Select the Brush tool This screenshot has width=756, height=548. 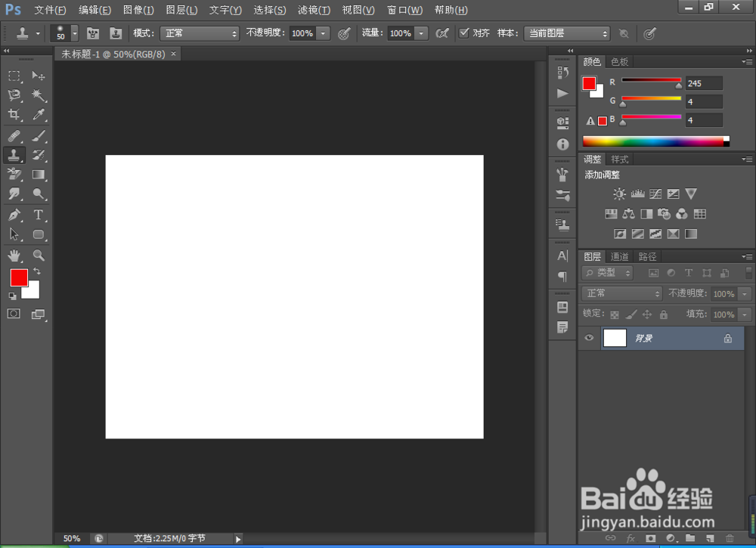[38, 136]
